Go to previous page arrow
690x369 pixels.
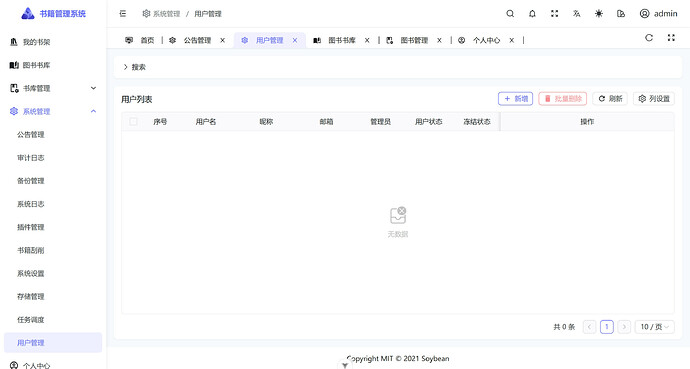pyautogui.click(x=590, y=327)
